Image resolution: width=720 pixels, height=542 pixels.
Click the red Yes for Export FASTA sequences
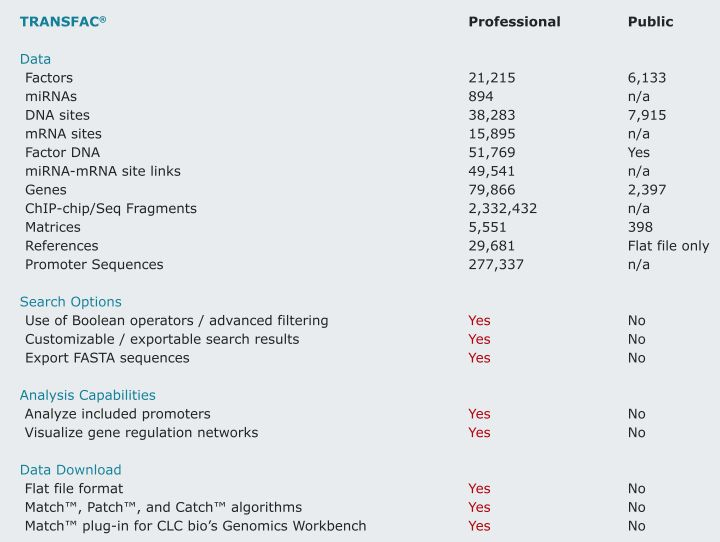pyautogui.click(x=479, y=358)
